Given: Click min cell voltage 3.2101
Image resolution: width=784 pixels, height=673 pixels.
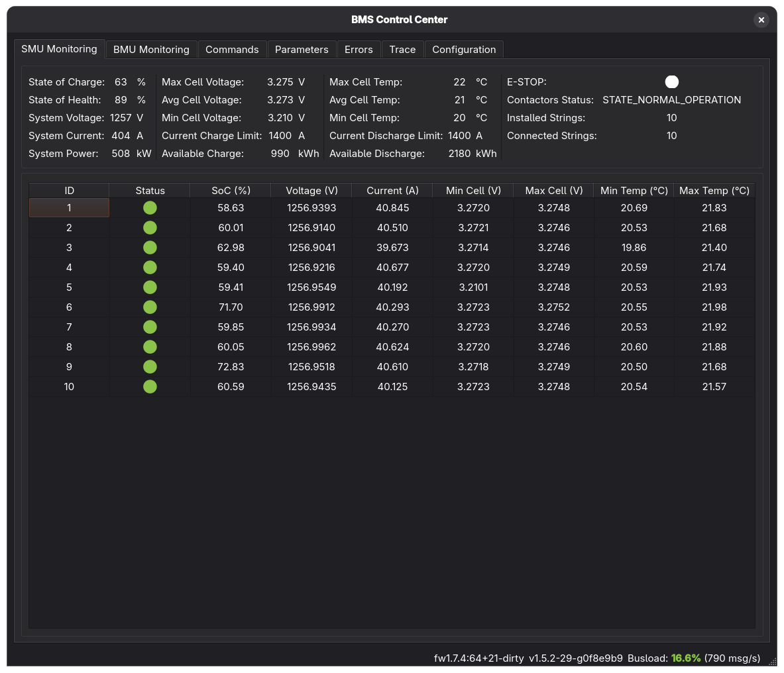Looking at the screenshot, I should (x=473, y=287).
